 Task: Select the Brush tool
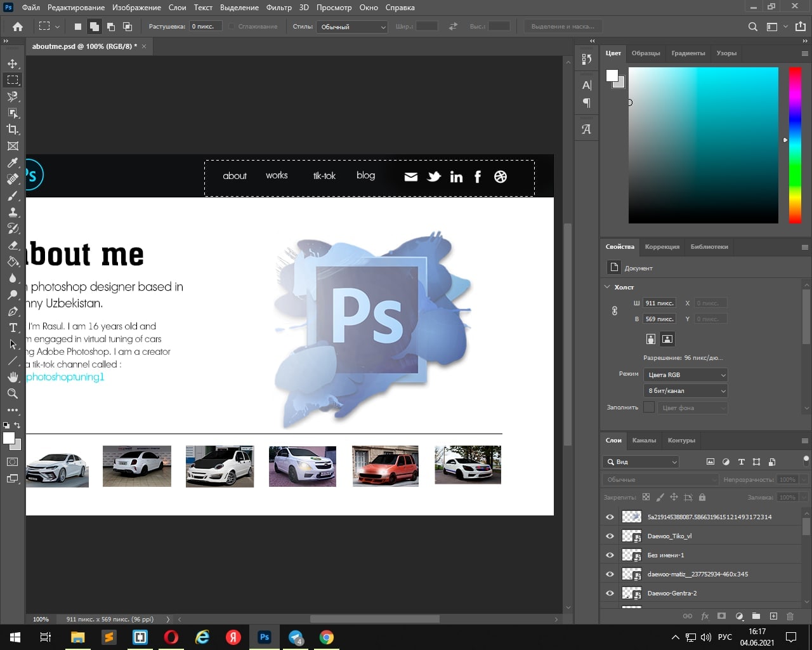(x=13, y=196)
